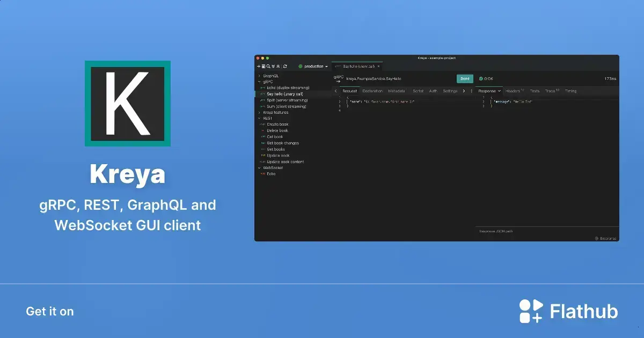
Task: Select the Say hello (unary call) open tab
Action: coord(357,66)
